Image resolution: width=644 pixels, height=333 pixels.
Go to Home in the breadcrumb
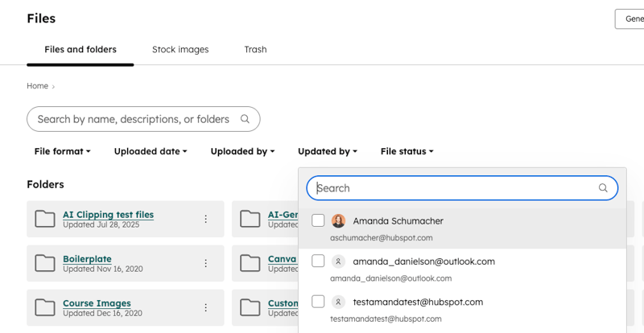37,86
